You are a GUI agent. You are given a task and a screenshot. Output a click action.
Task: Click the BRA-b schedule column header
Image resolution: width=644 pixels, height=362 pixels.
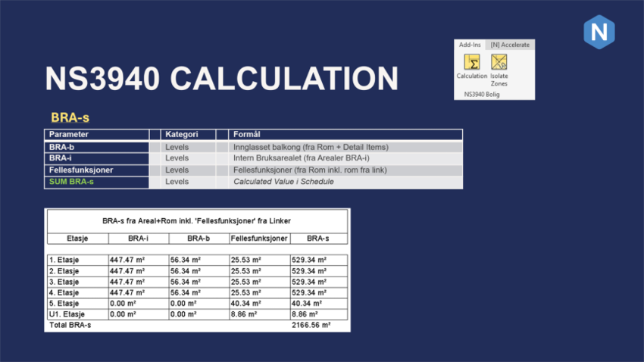click(x=199, y=239)
